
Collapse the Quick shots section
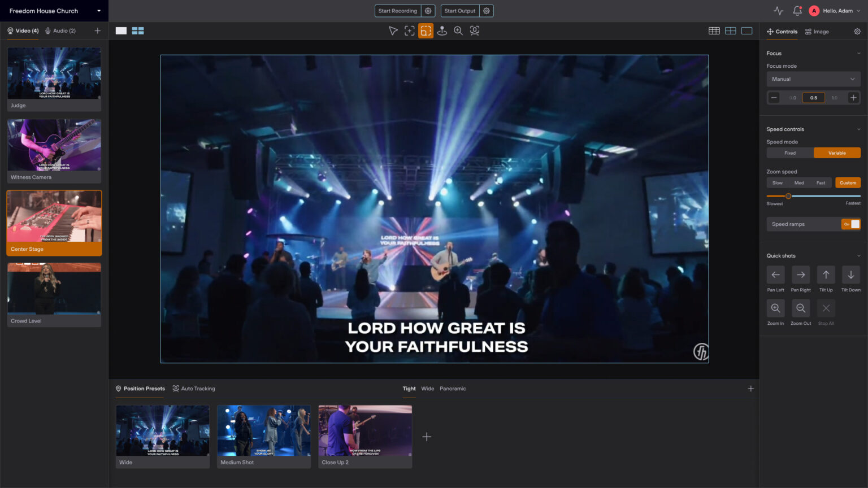click(x=858, y=256)
